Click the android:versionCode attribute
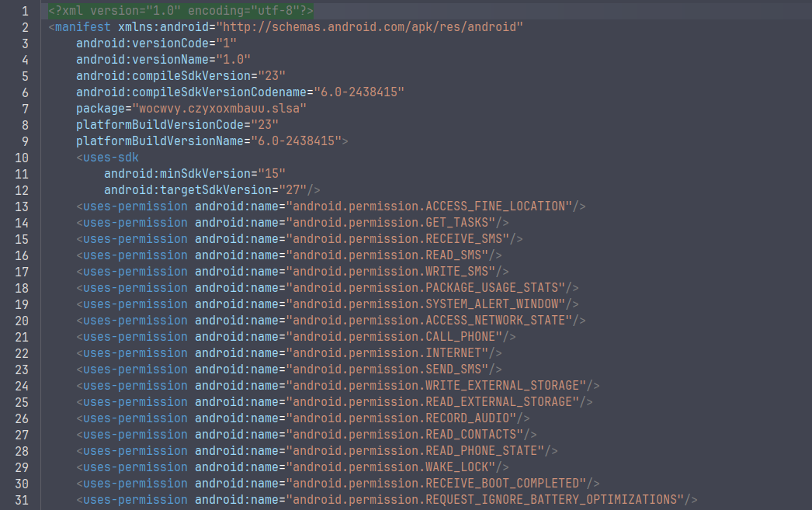 coord(142,43)
